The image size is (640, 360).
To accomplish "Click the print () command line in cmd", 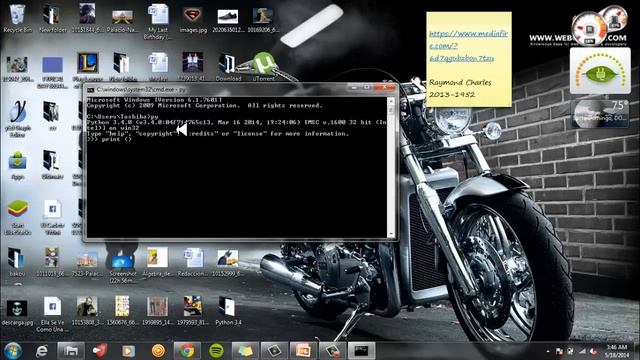I will click(x=109, y=139).
